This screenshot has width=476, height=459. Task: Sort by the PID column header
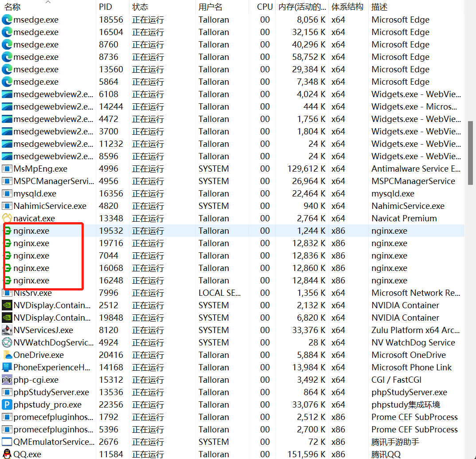[x=105, y=7]
